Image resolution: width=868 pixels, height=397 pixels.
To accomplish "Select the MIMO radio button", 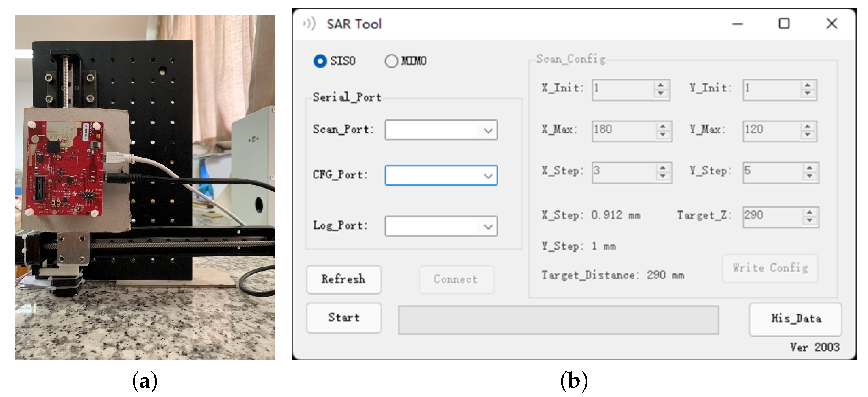I will (391, 61).
